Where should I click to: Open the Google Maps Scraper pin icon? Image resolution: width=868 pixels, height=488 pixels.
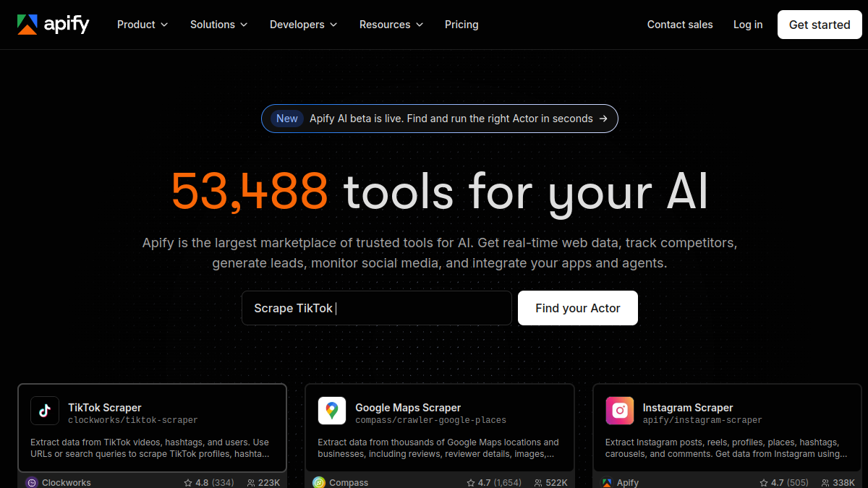332,411
